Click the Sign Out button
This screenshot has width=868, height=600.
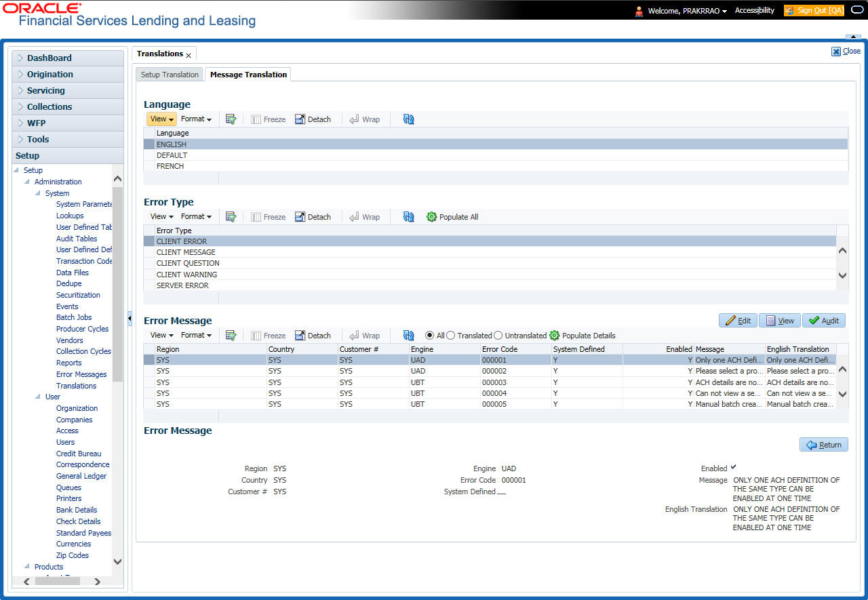click(814, 11)
